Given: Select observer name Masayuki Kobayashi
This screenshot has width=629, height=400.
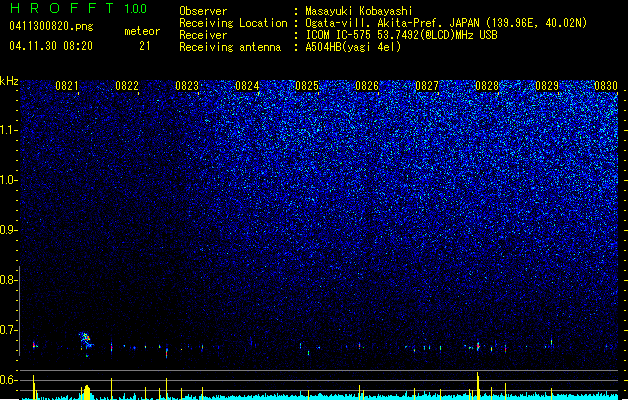Looking at the screenshot, I should click(359, 11).
